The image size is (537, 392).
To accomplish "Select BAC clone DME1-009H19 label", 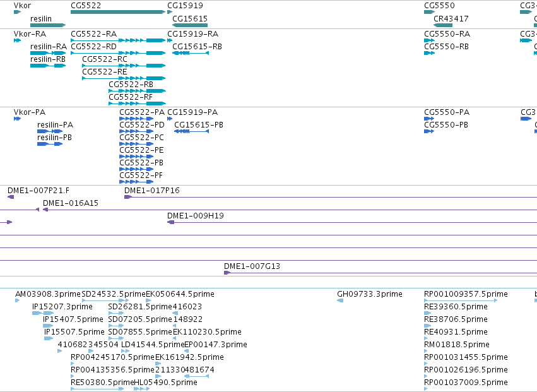I will [196, 216].
